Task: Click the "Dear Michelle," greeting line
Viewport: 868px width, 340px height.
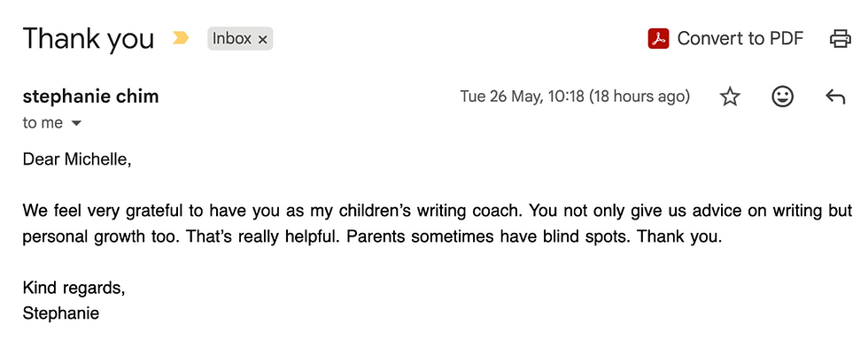Action: point(77,159)
